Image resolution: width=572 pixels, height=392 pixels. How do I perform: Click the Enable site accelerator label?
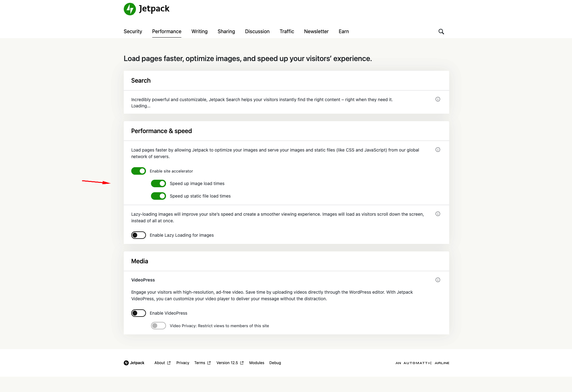point(171,171)
